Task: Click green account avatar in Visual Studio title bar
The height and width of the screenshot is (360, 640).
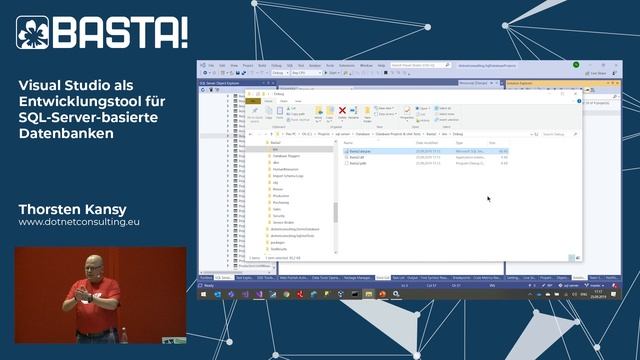Action: (576, 65)
